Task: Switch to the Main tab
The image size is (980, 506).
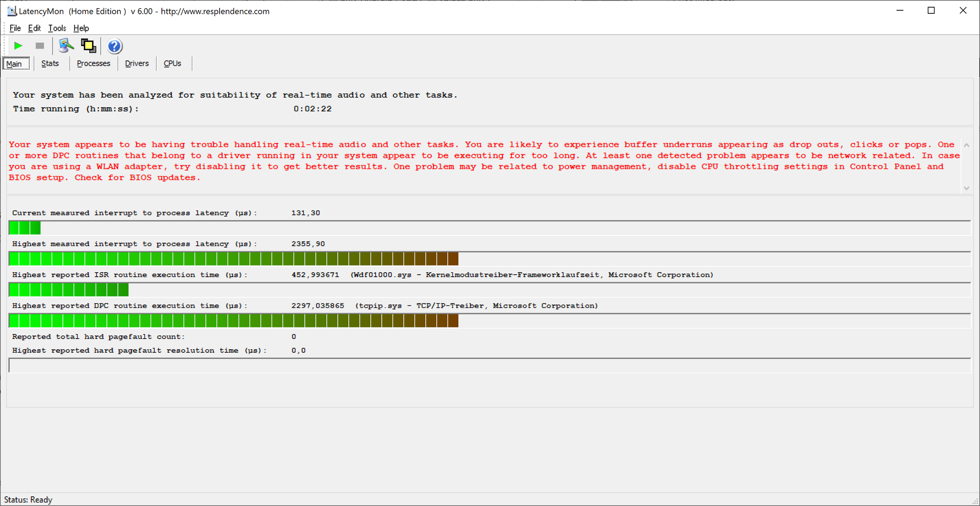Action: [x=15, y=64]
